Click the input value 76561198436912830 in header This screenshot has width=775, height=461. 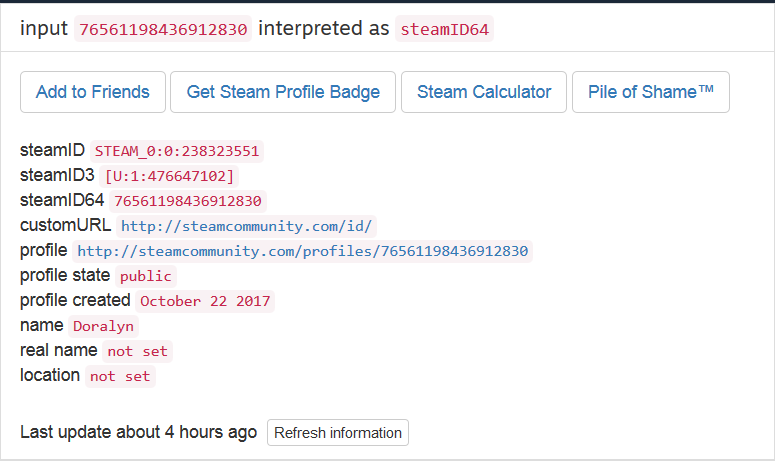(163, 29)
